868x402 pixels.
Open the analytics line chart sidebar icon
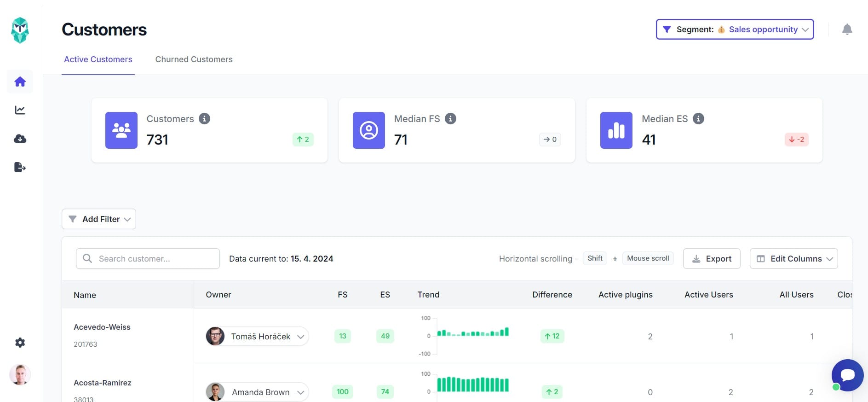point(20,110)
